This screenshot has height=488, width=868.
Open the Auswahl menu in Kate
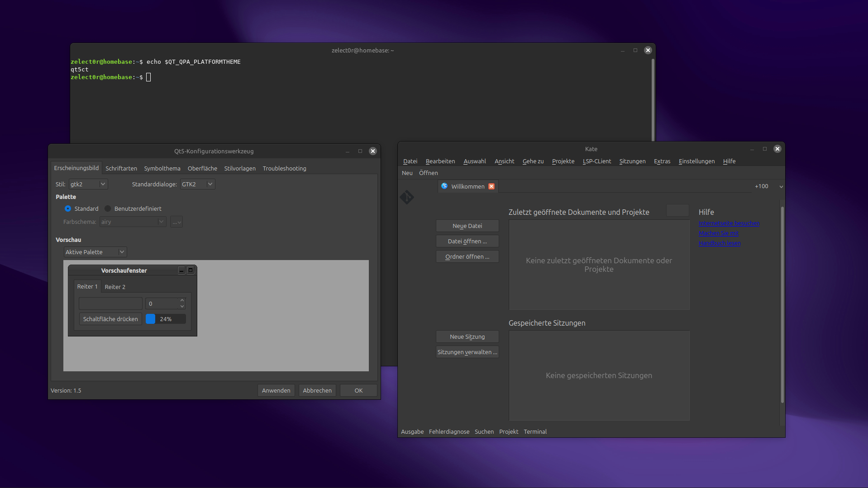(x=475, y=161)
